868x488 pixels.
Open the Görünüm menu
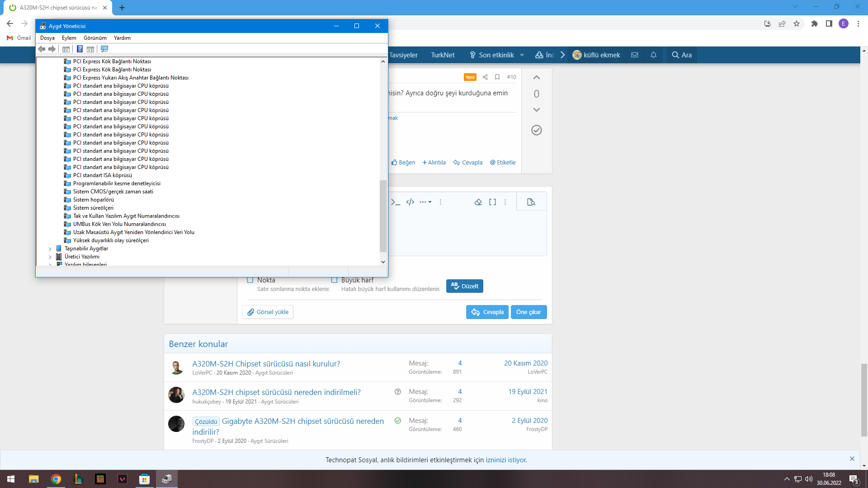pyautogui.click(x=95, y=38)
